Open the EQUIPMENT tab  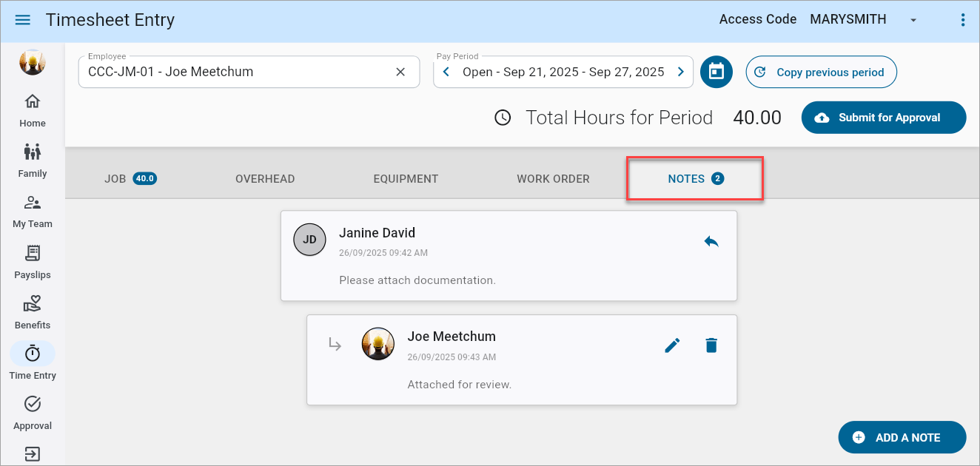tap(406, 178)
